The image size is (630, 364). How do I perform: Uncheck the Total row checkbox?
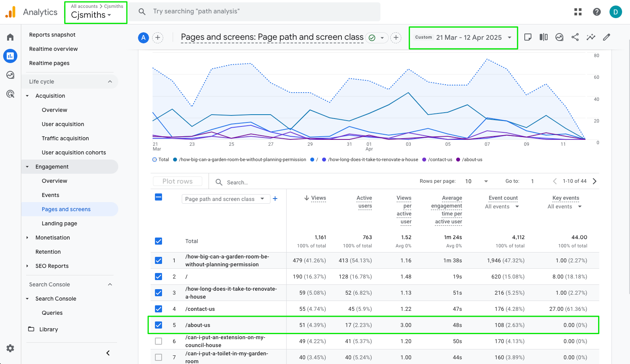pyautogui.click(x=158, y=241)
